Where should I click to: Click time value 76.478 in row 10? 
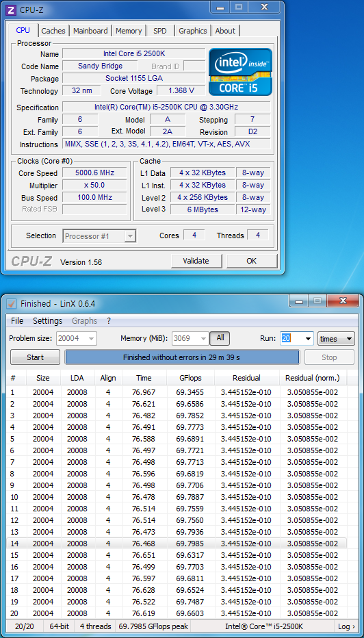[144, 497]
